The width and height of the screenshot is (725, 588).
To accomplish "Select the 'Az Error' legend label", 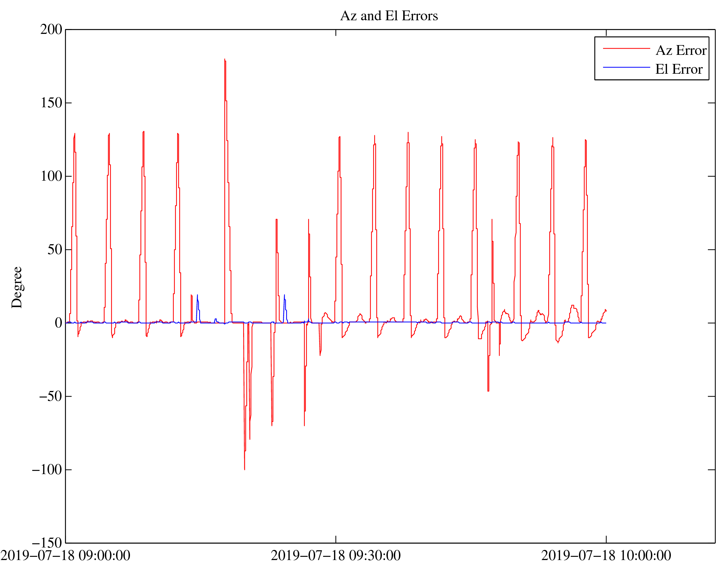I will click(x=681, y=51).
